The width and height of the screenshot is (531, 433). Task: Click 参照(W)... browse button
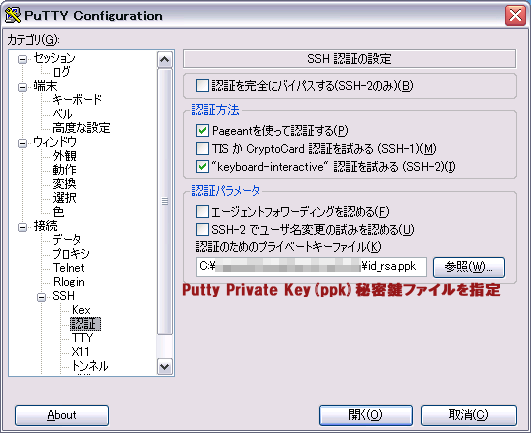[469, 267]
